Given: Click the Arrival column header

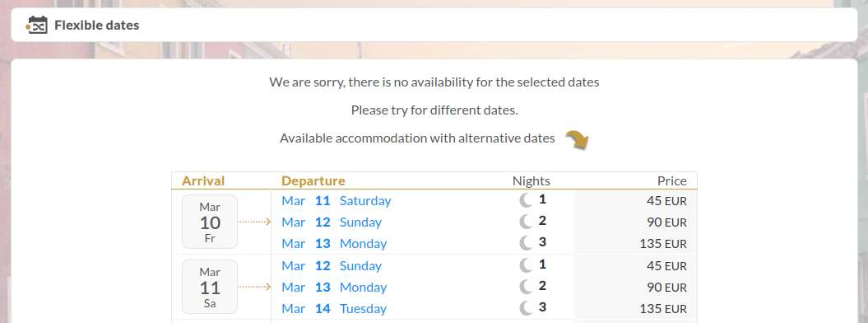Looking at the screenshot, I should (203, 180).
